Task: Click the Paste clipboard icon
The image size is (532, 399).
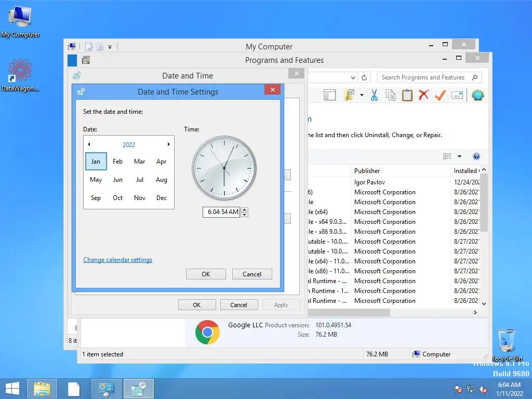Action: tap(407, 96)
